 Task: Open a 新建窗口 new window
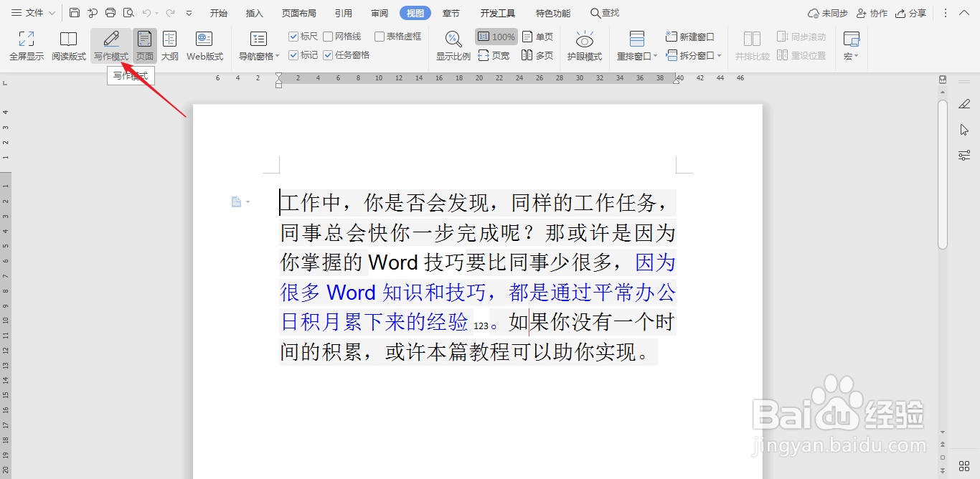tap(689, 36)
